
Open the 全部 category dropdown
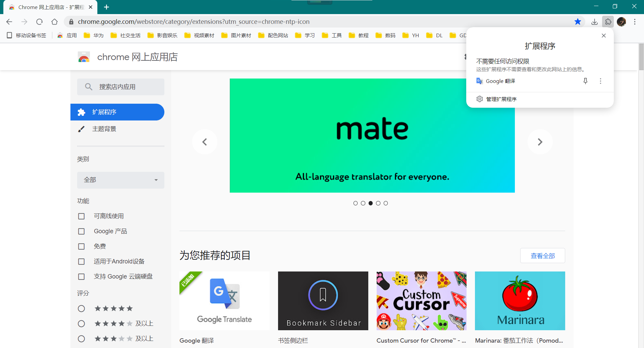[121, 180]
